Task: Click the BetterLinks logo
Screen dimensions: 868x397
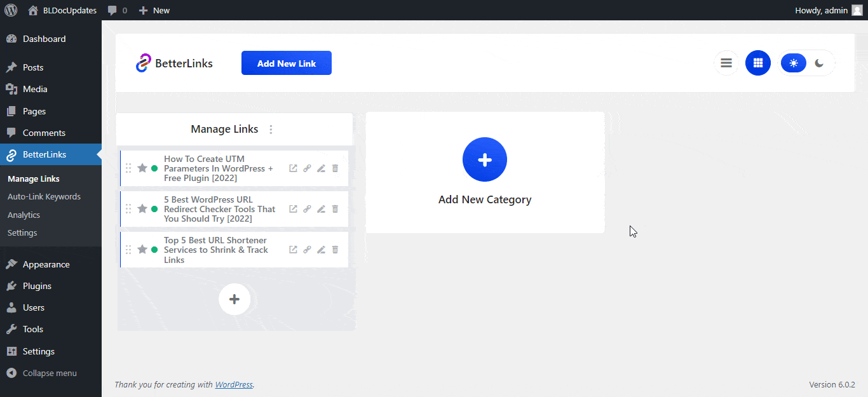Action: (x=173, y=62)
